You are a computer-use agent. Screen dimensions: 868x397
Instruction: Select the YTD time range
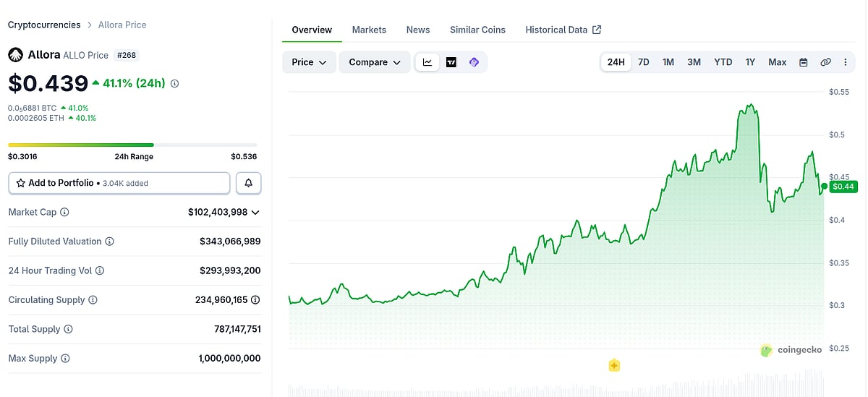point(723,62)
